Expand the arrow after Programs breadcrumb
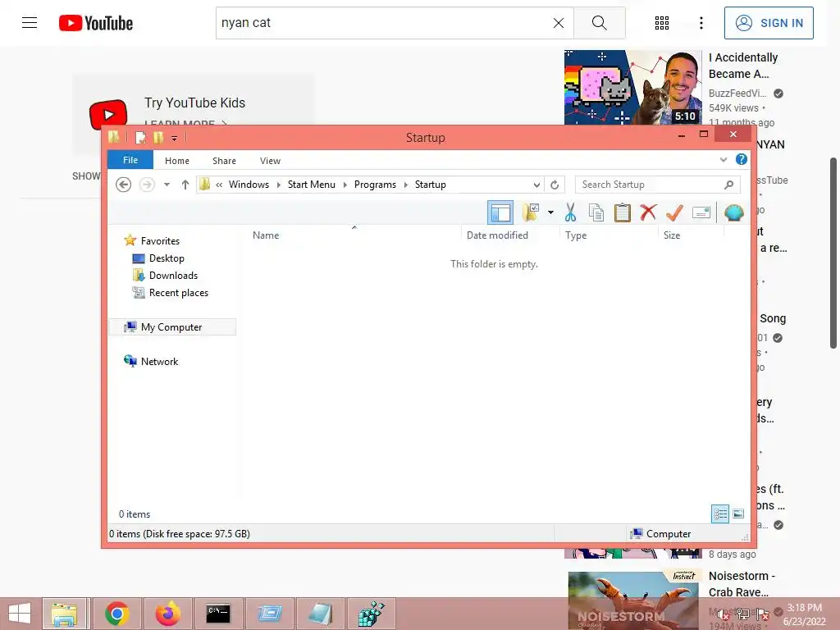 point(405,185)
